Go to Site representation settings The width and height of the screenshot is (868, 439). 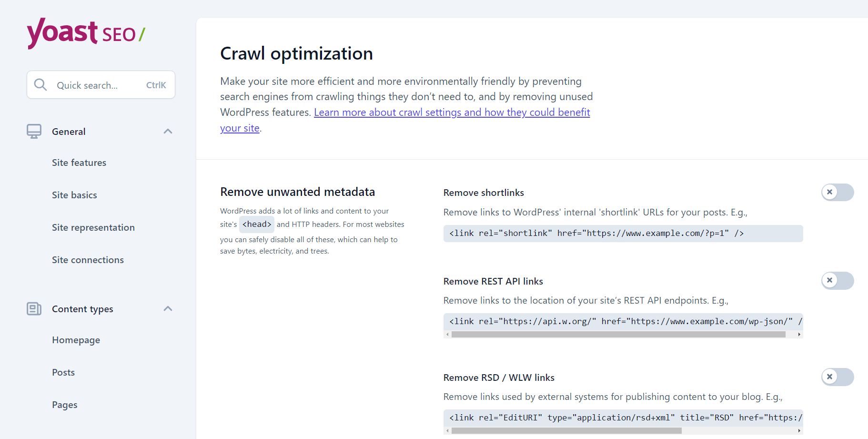click(x=93, y=228)
